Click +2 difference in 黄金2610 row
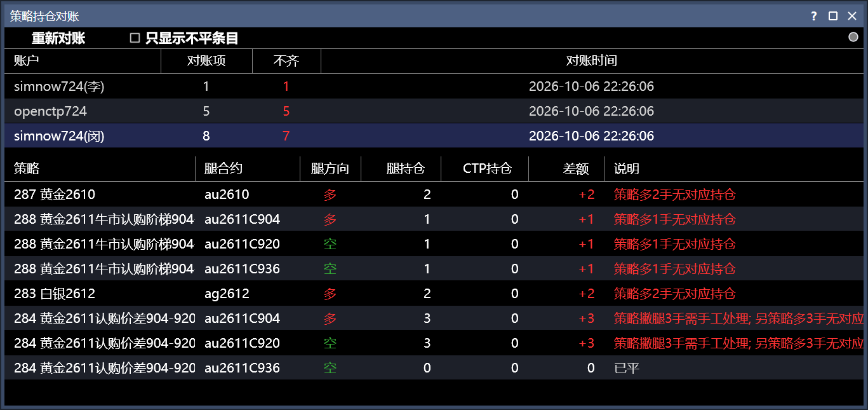This screenshot has height=410, width=868. [587, 195]
